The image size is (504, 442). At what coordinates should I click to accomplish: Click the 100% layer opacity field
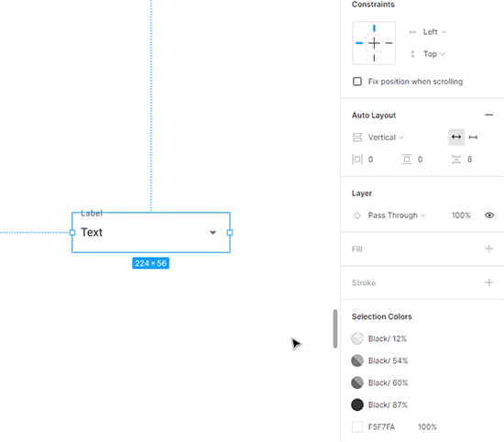coord(461,215)
